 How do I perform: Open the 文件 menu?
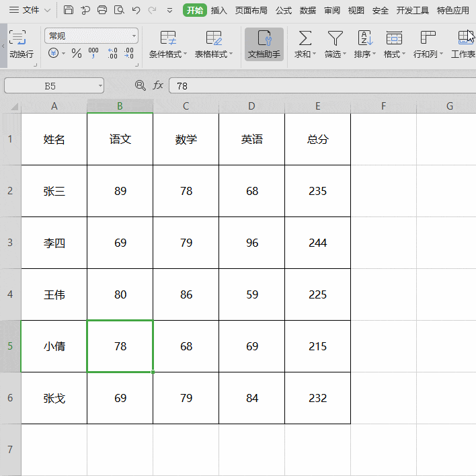click(x=30, y=10)
